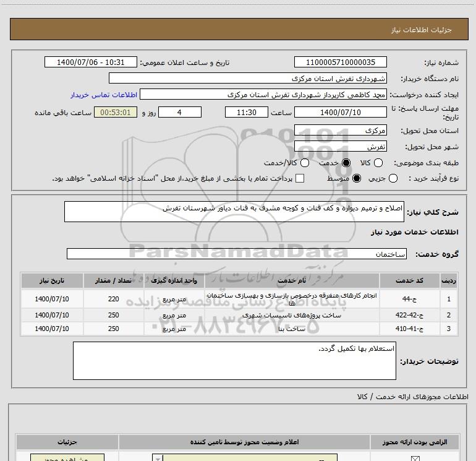The image size is (476, 461).
Task: Click the remaining days field showing 4
Action: 180,113
